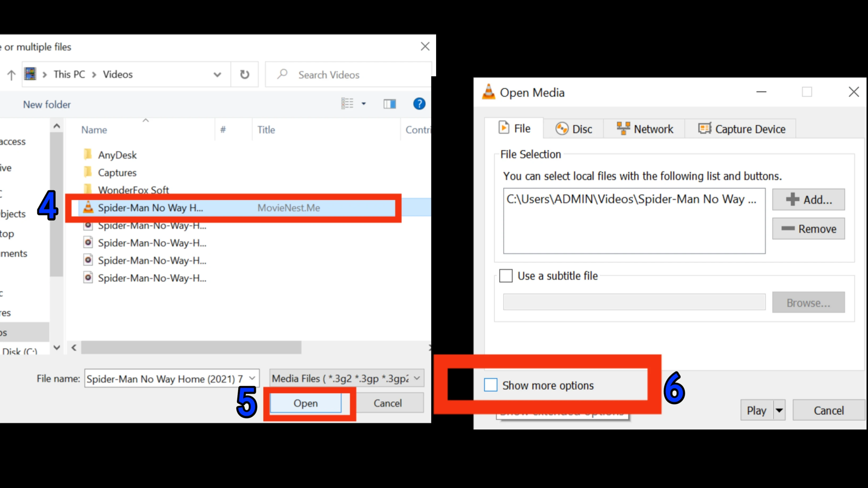The image size is (868, 488).
Task: Click the up-arrow parent folder button
Action: [11, 75]
